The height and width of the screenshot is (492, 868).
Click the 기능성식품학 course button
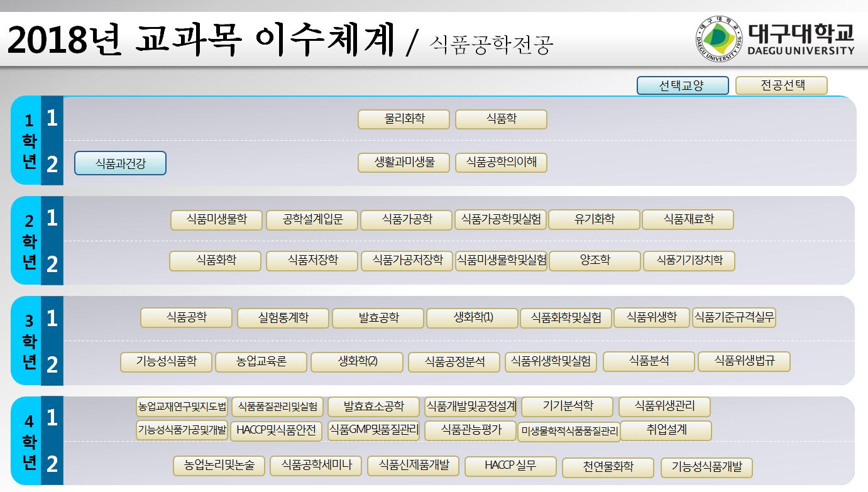click(x=166, y=362)
